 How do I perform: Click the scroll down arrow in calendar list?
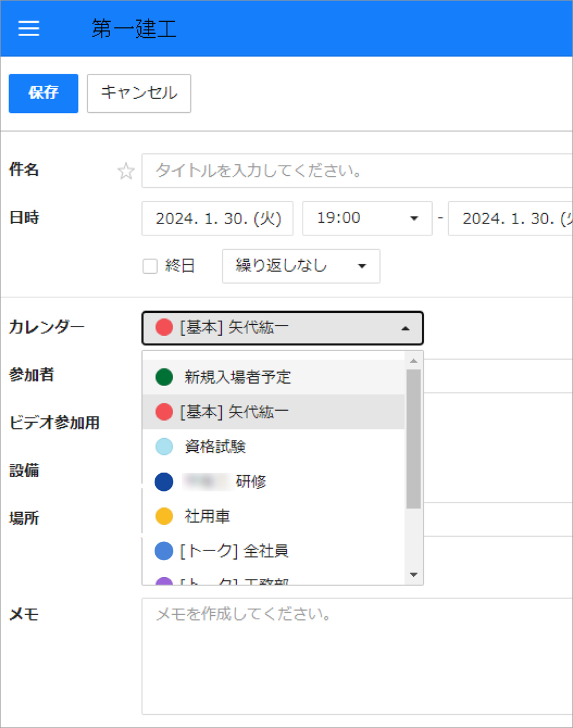pos(413,574)
